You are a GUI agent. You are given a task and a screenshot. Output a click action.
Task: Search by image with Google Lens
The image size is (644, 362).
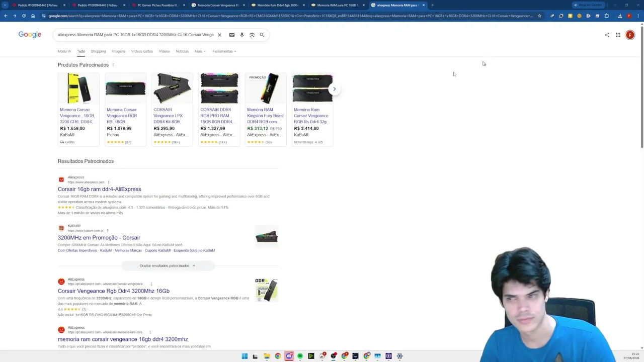click(252, 35)
